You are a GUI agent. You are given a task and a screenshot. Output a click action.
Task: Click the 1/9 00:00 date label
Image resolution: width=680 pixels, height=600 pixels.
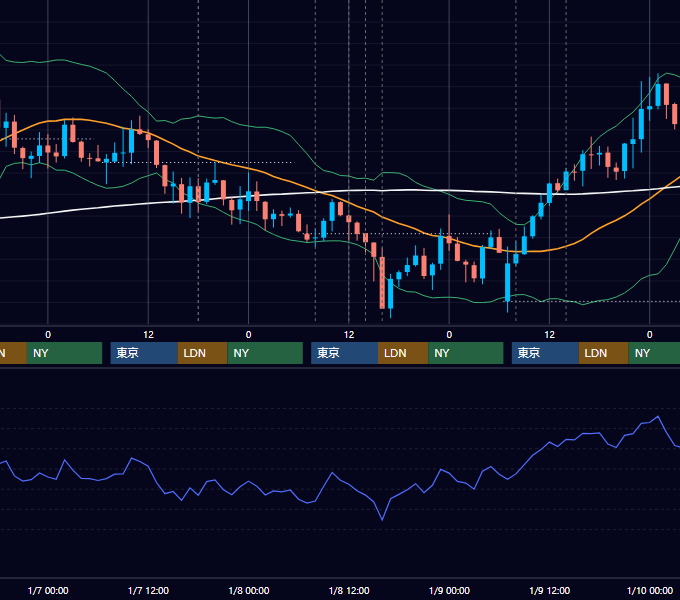click(449, 590)
